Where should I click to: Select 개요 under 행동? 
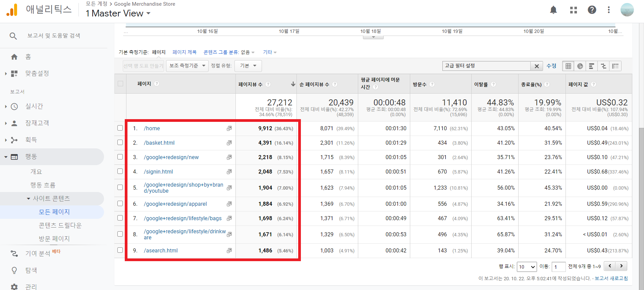click(36, 172)
